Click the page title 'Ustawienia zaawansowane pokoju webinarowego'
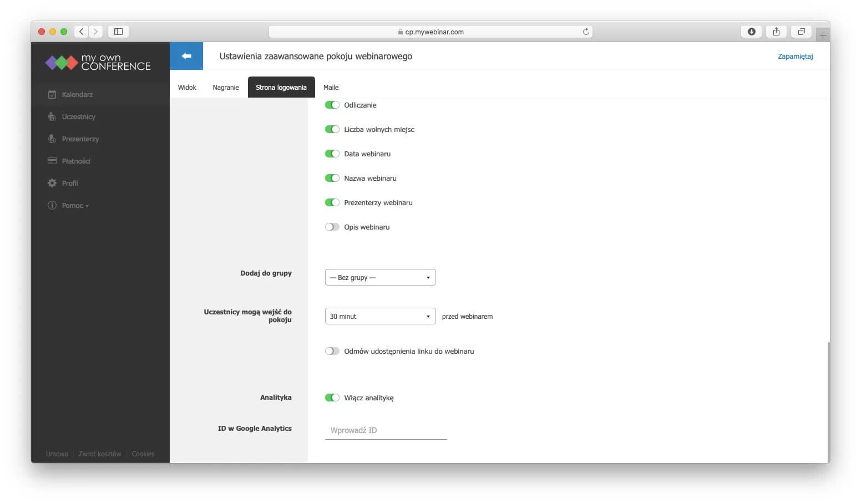 (316, 56)
